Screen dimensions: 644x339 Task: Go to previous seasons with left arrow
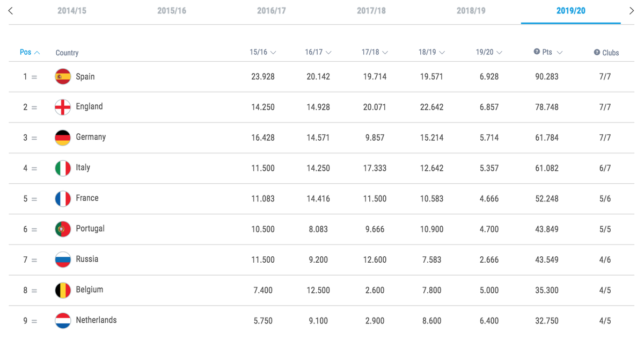click(11, 11)
